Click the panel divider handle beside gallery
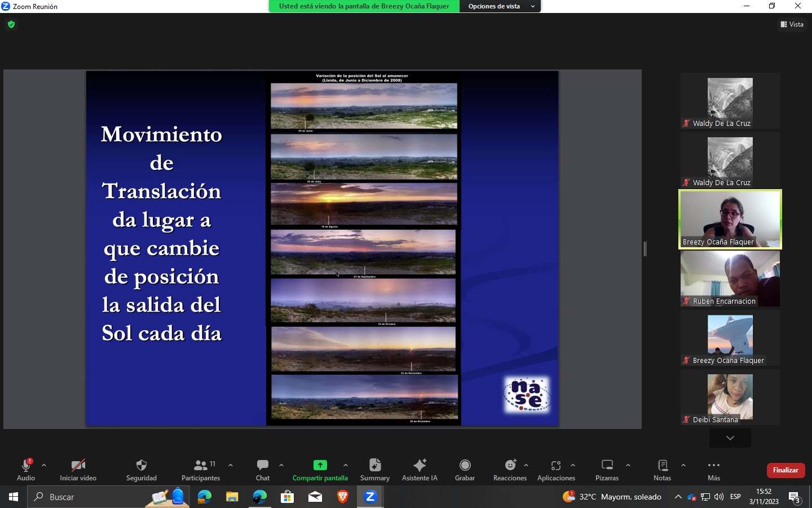Viewport: 812px width, 508px height. (x=645, y=249)
